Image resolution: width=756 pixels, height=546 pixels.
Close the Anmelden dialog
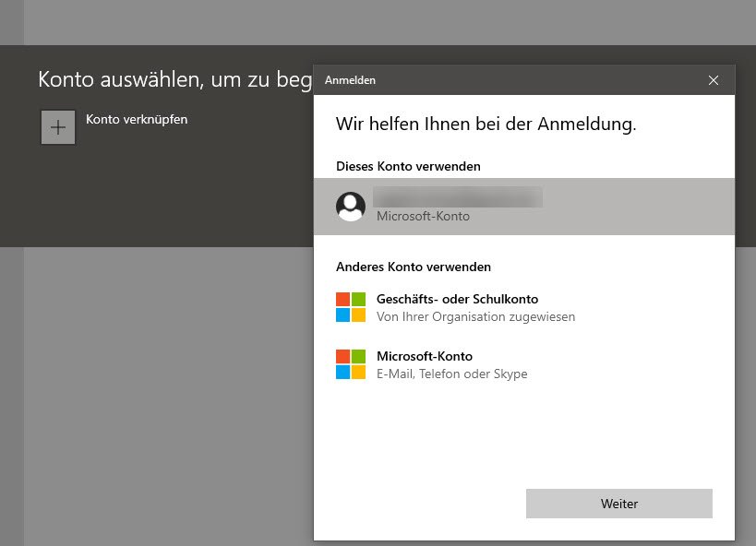pos(714,80)
